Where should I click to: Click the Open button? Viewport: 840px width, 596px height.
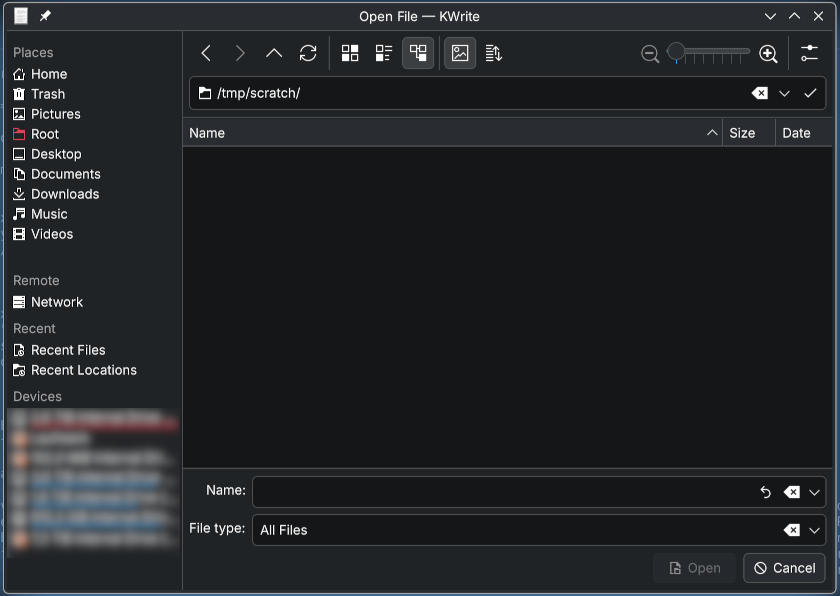(695, 568)
